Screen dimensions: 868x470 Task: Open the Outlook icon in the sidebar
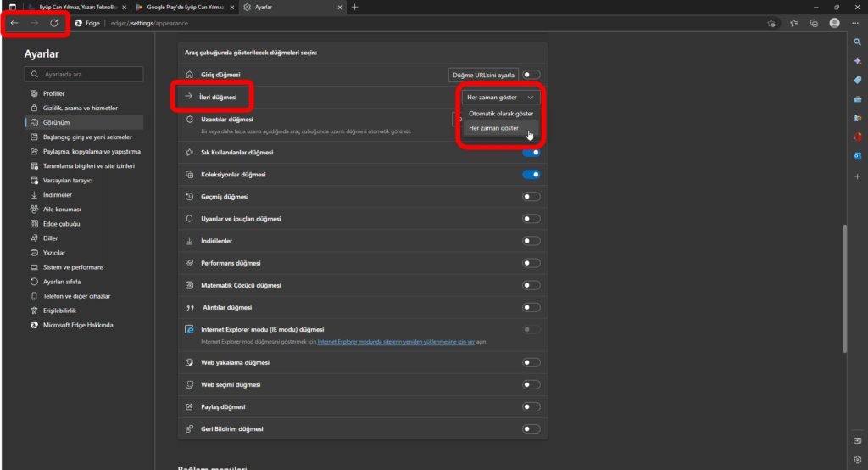pyautogui.click(x=858, y=156)
